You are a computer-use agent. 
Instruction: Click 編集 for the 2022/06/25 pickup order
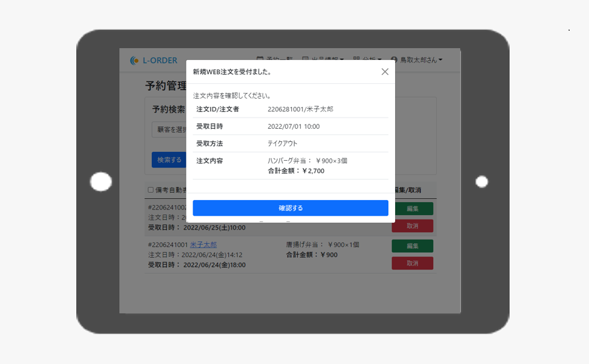[412, 209]
